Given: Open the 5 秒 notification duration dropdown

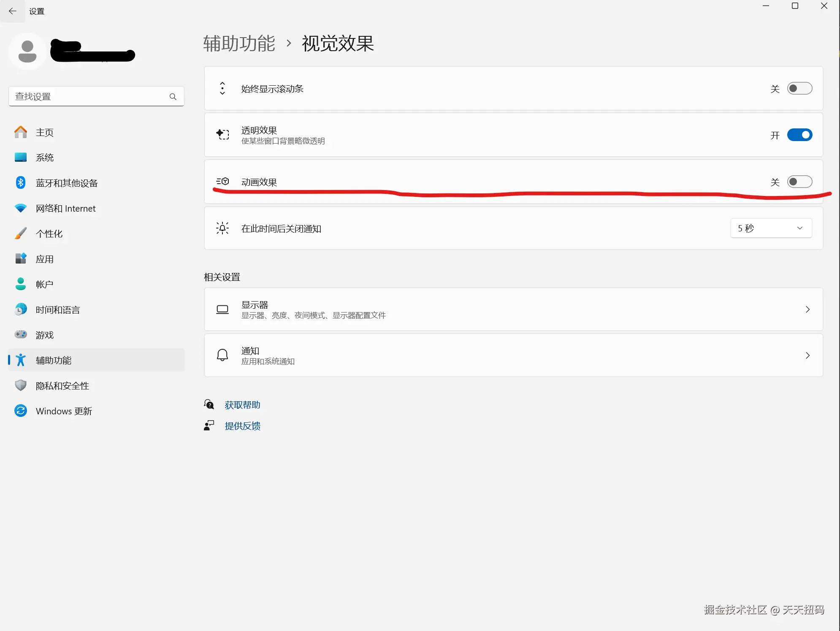Looking at the screenshot, I should [x=770, y=228].
